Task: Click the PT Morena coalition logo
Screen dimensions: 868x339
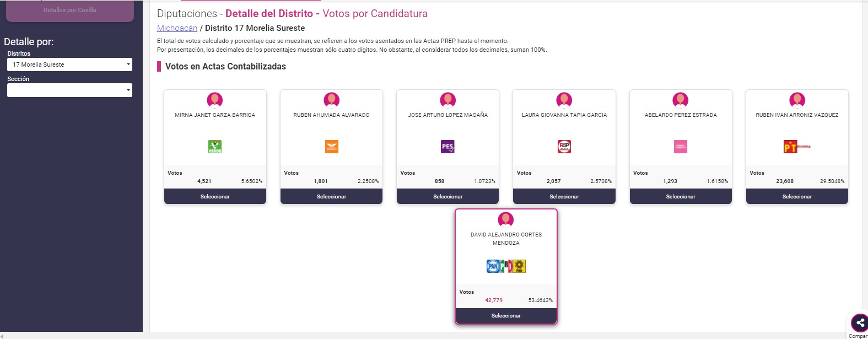Action: (x=797, y=147)
